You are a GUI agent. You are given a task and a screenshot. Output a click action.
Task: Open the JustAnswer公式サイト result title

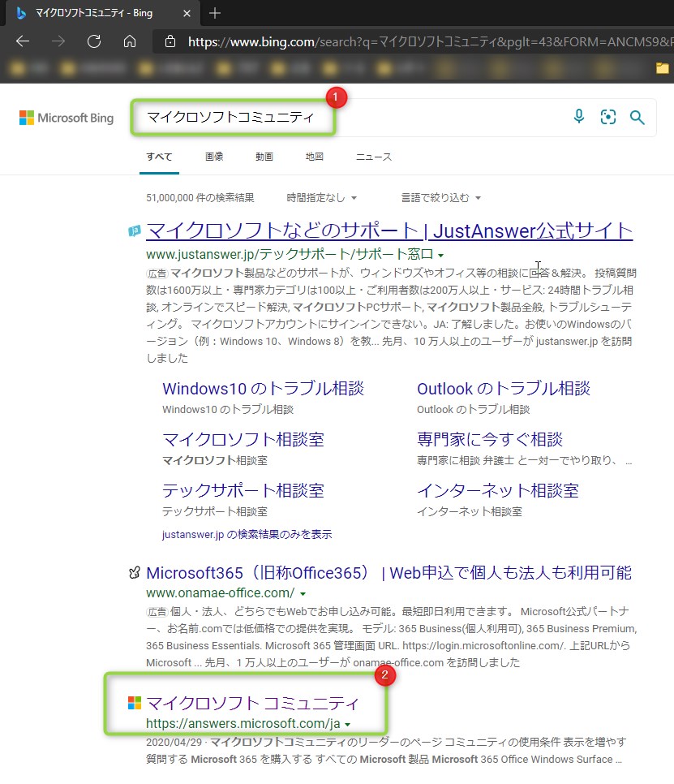pyautogui.click(x=389, y=231)
